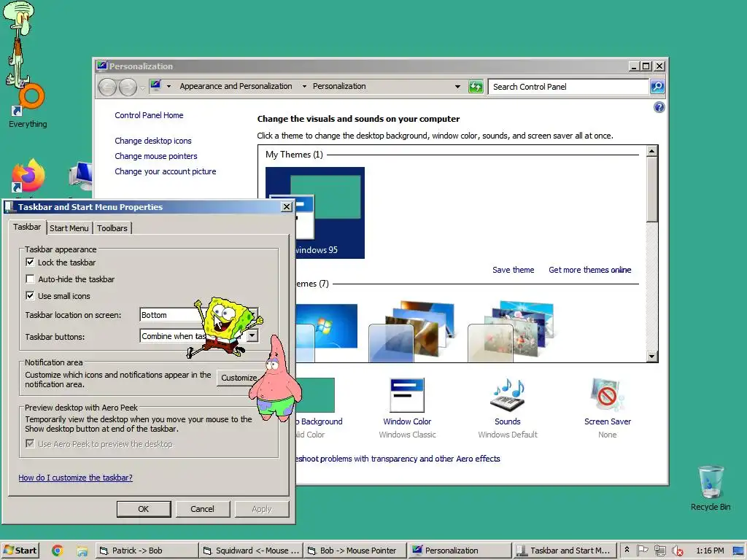The height and width of the screenshot is (560, 747).
Task: Click the network tray icon
Action: coord(659,551)
